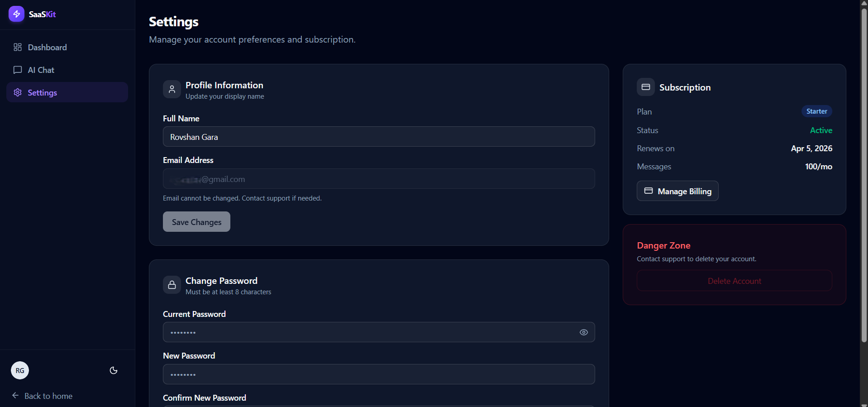Image resolution: width=868 pixels, height=407 pixels.
Task: Click the Profile Information person icon
Action: click(x=172, y=89)
